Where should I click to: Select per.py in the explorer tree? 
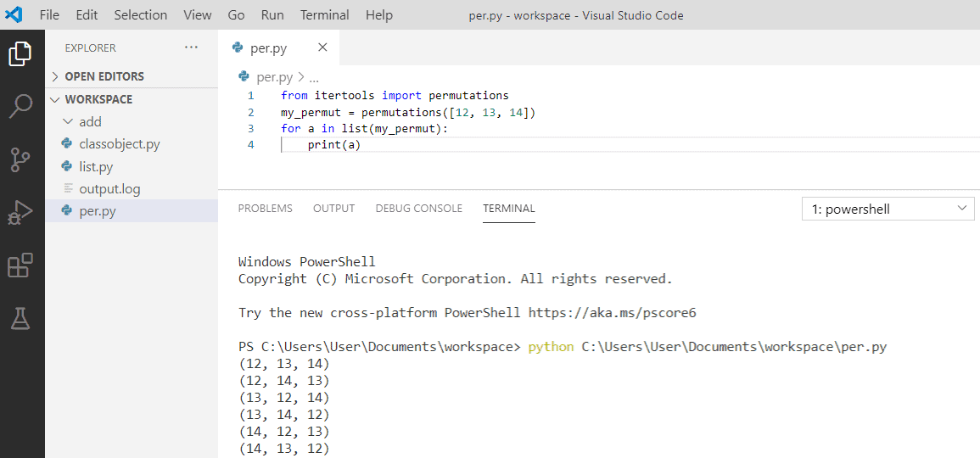tap(132, 211)
